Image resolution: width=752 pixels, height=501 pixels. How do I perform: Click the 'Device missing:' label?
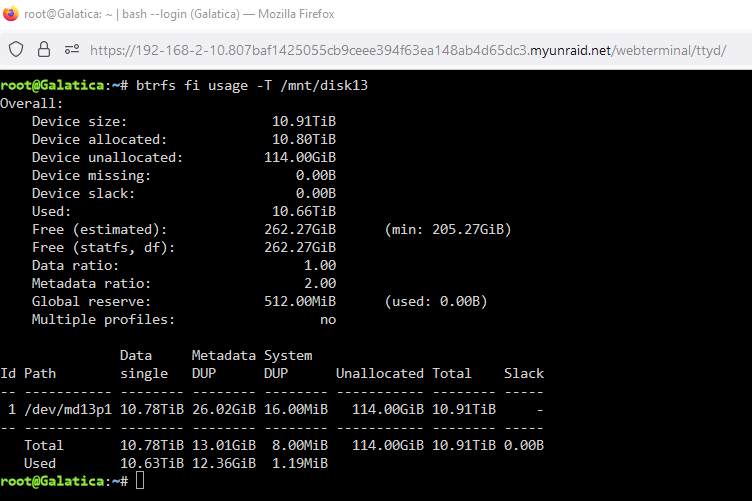[91, 175]
